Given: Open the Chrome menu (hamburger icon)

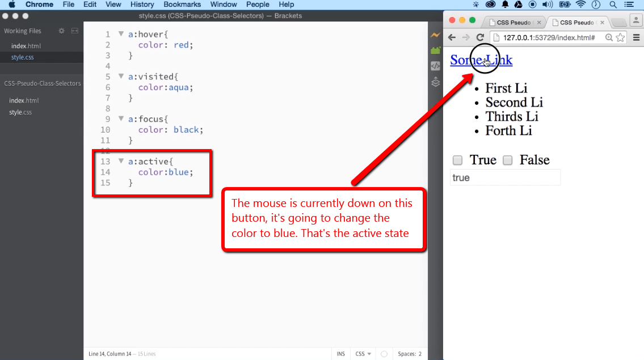Looking at the screenshot, I should (x=637, y=36).
